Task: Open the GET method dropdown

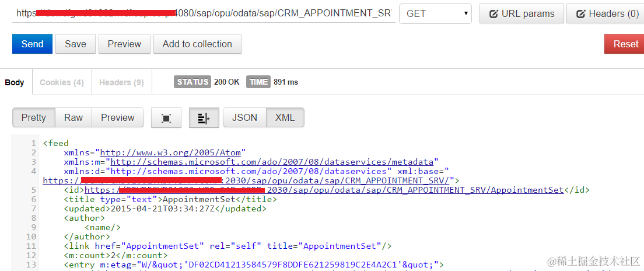Action: pyautogui.click(x=435, y=13)
